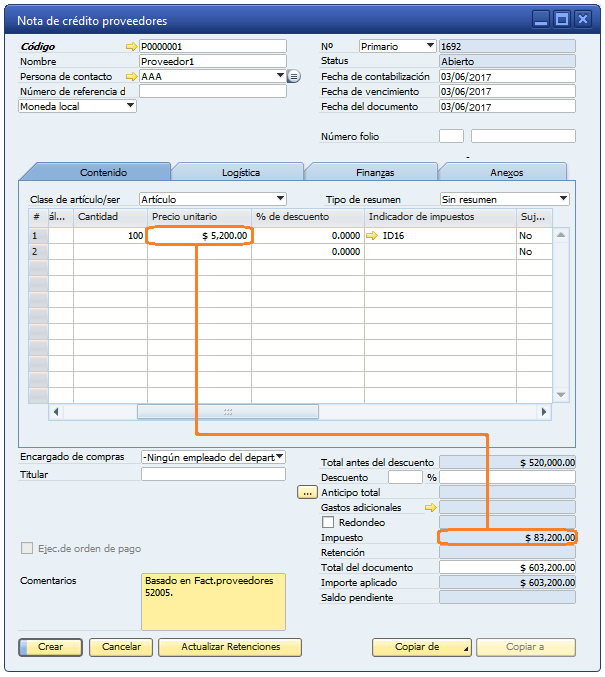The image size is (605, 677).
Task: Expand the Encargado de compras dropdown
Action: pyautogui.click(x=279, y=457)
